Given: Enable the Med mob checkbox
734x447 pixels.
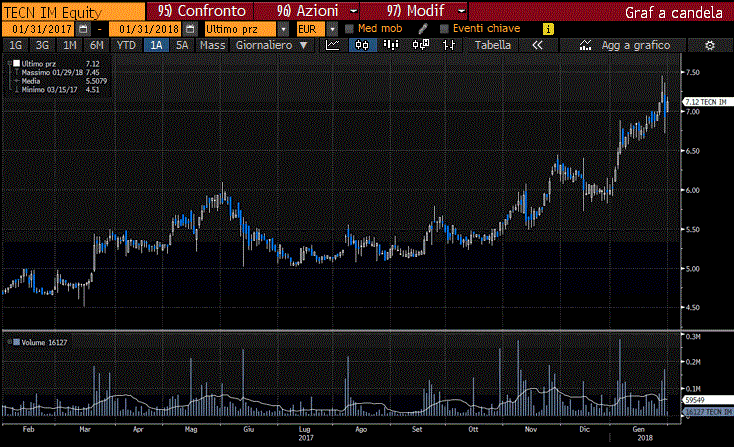Looking at the screenshot, I should coord(349,29).
